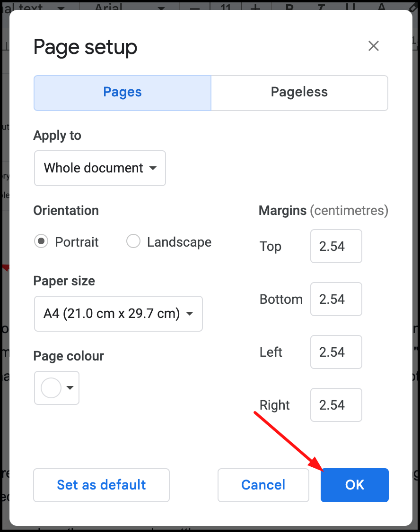Click the Left margin input field
The width and height of the screenshot is (420, 532).
point(336,352)
